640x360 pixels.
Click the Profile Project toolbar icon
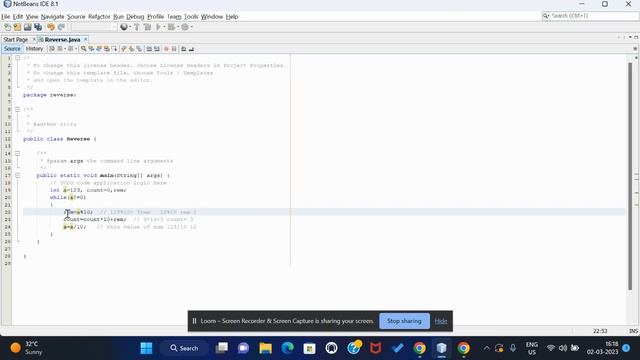point(185,27)
